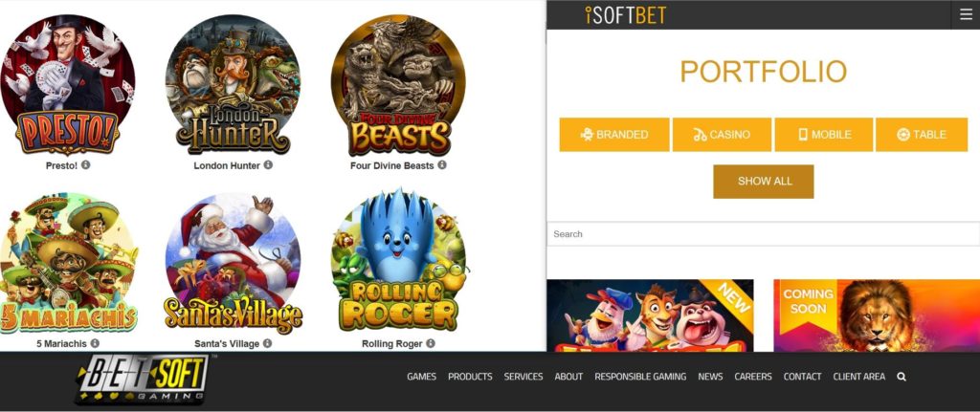Click inside the portfolio Search field
The image size is (980, 412).
pyautogui.click(x=763, y=234)
